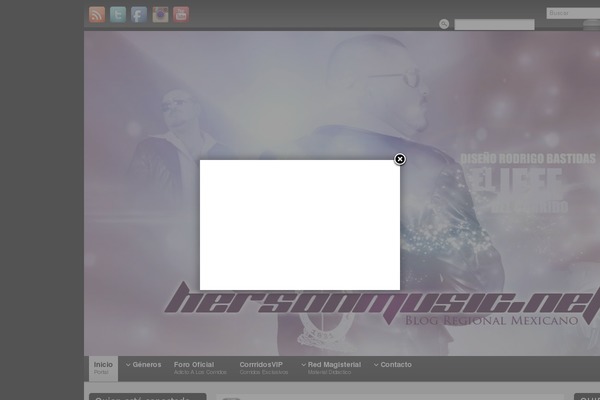
Task: Focus the search box beside the magnifier
Action: coord(494,24)
